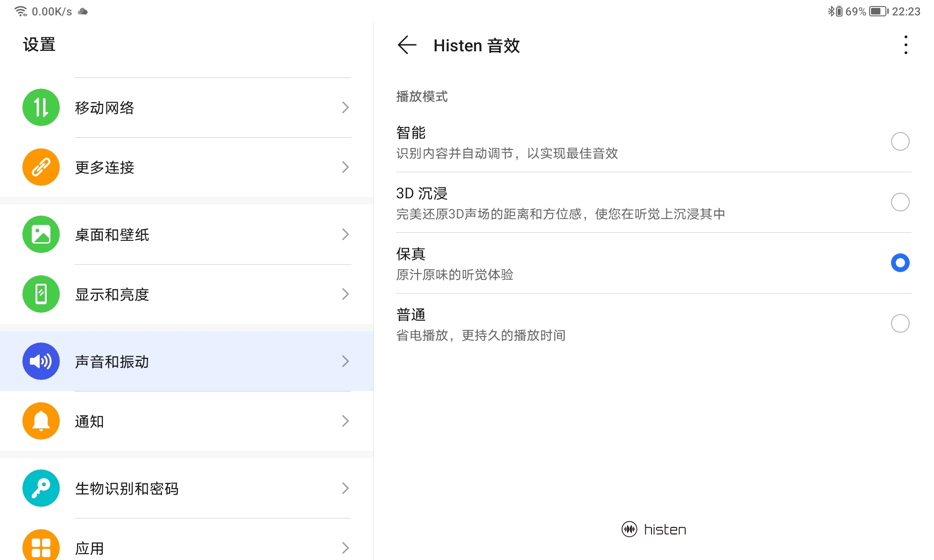Tap the blue speaker icon for 声音和振动
This screenshot has width=934, height=560.
tap(41, 361)
